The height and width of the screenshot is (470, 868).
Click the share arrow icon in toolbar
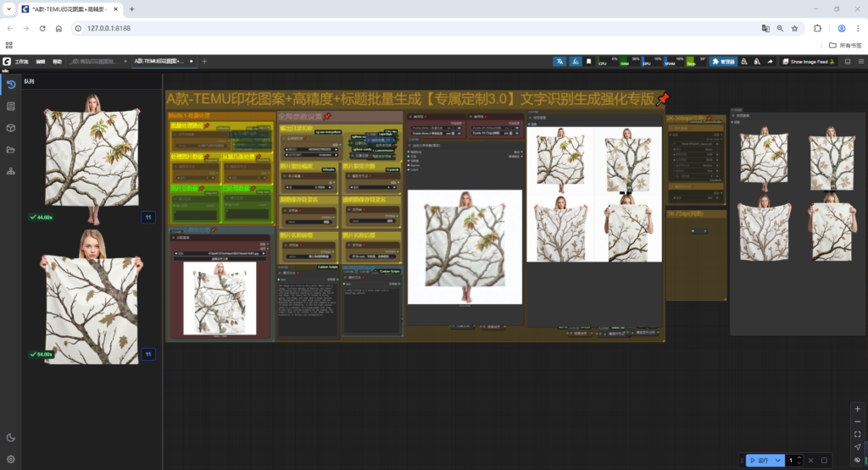pyautogui.click(x=770, y=62)
